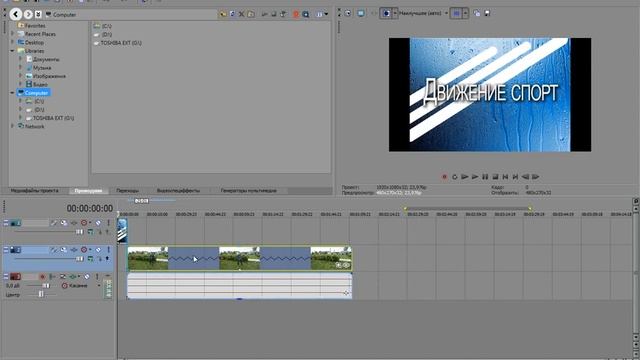Click the audio track 3 volume slider handle
The image size is (640, 360).
pyautogui.click(x=47, y=286)
